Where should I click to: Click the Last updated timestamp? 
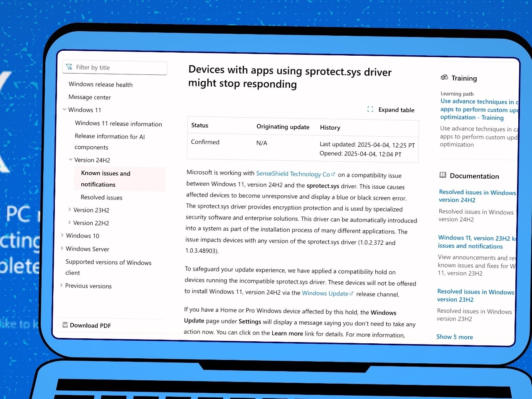pos(367,145)
